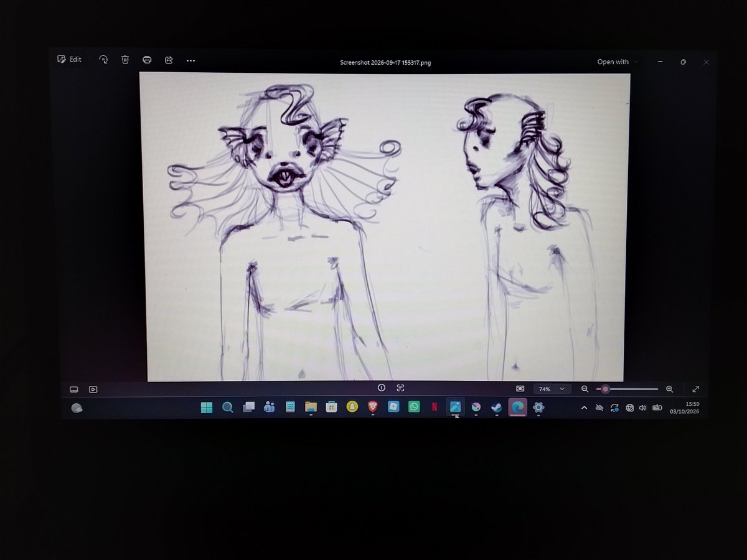The width and height of the screenshot is (747, 560).
Task: Open Brave browser from taskbar
Action: pyautogui.click(x=372, y=408)
